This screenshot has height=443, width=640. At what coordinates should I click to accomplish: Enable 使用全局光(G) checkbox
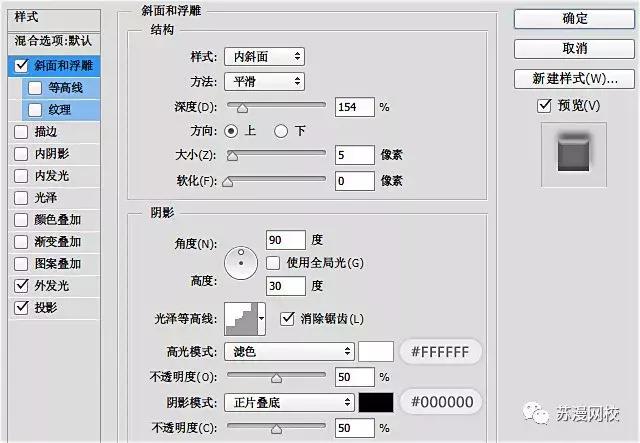coord(273,263)
